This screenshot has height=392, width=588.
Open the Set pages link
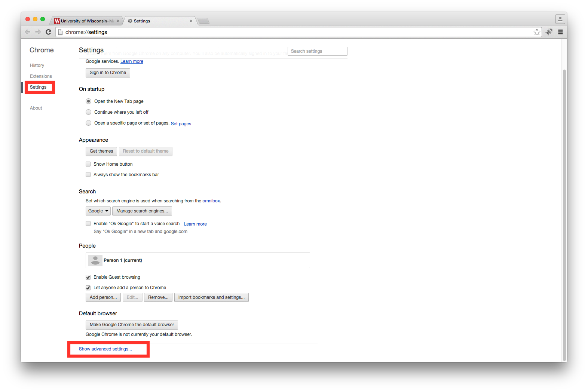(181, 124)
